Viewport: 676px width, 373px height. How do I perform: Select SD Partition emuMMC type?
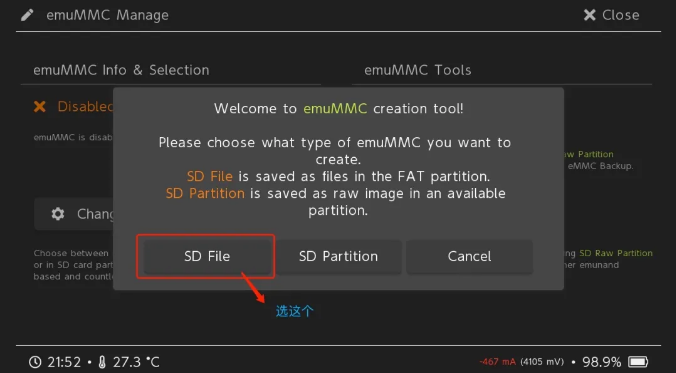click(338, 256)
